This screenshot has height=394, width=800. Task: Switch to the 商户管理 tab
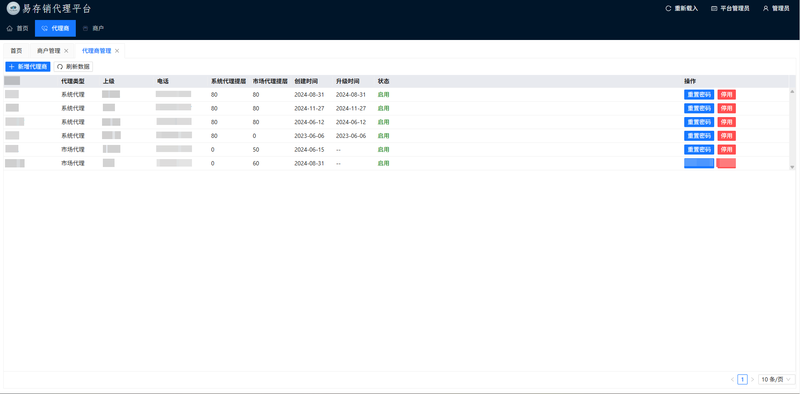pyautogui.click(x=49, y=51)
